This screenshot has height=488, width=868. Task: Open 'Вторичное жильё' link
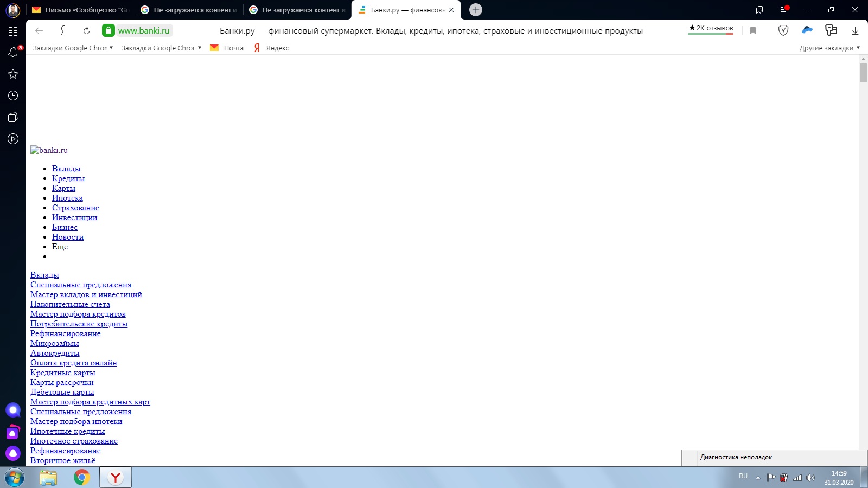[x=63, y=460]
